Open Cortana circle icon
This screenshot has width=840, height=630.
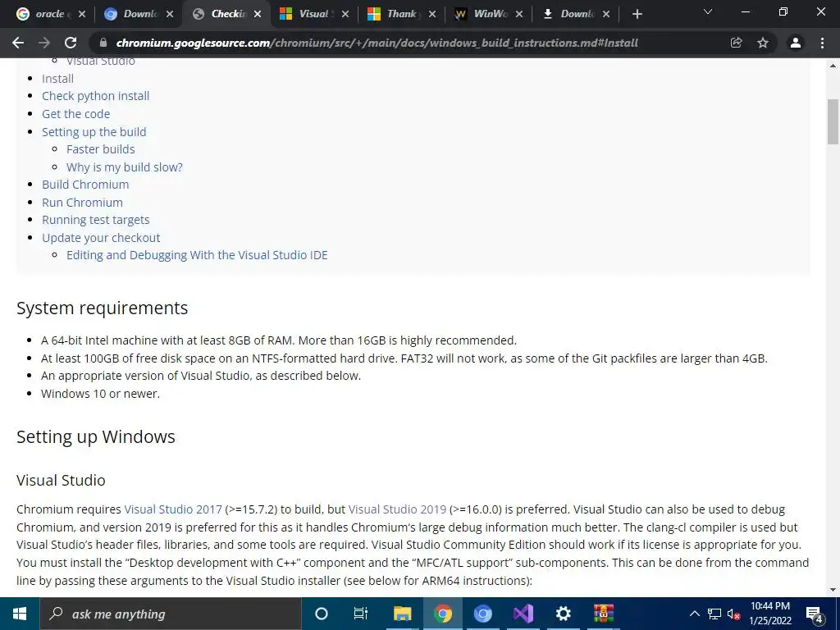(x=321, y=614)
